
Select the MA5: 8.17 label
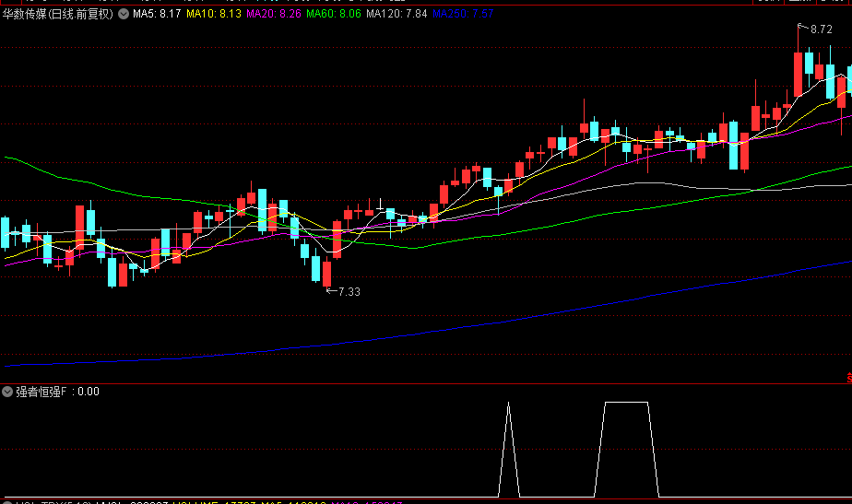pyautogui.click(x=157, y=14)
